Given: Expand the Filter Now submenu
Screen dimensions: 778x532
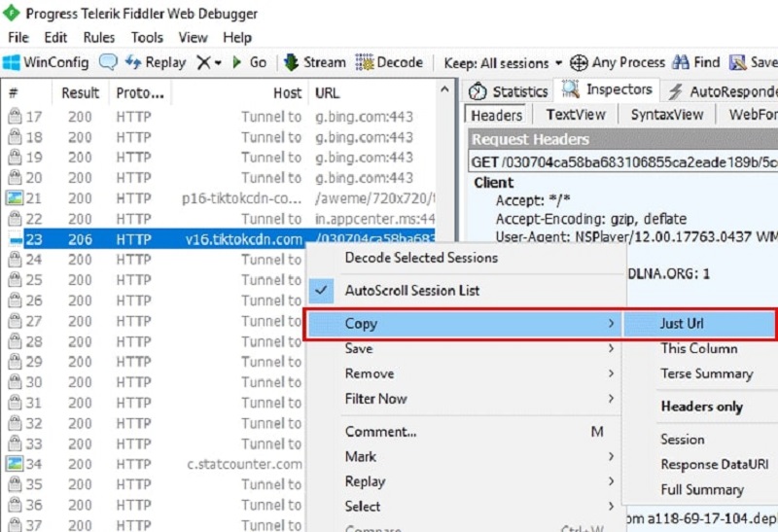Looking at the screenshot, I should [x=464, y=399].
